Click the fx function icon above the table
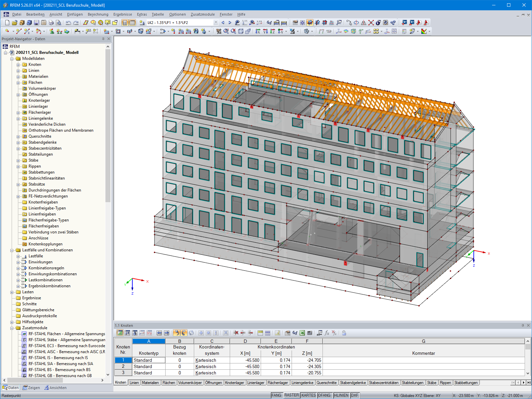 coord(328,332)
